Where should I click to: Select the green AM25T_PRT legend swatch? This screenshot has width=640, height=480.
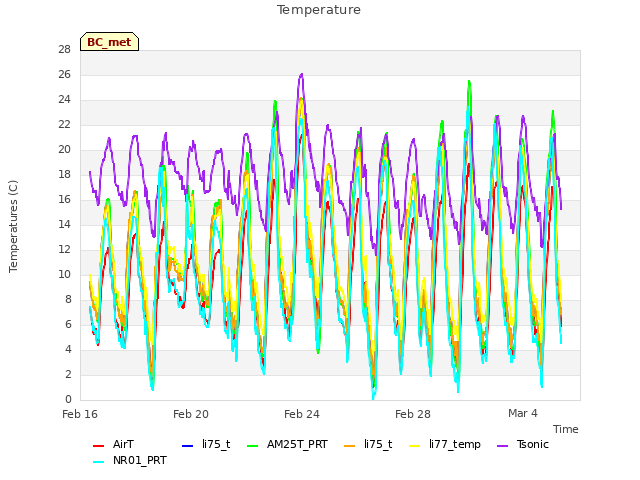[253, 446]
